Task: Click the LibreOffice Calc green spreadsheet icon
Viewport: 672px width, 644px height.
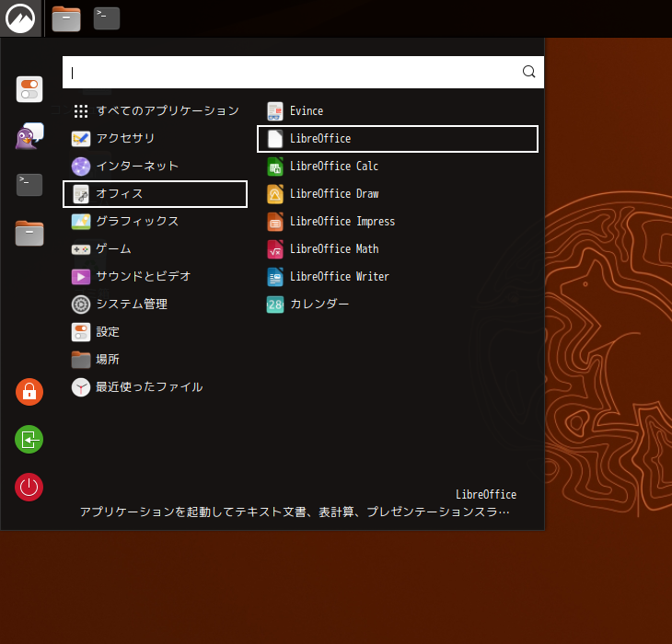Action: 274,167
